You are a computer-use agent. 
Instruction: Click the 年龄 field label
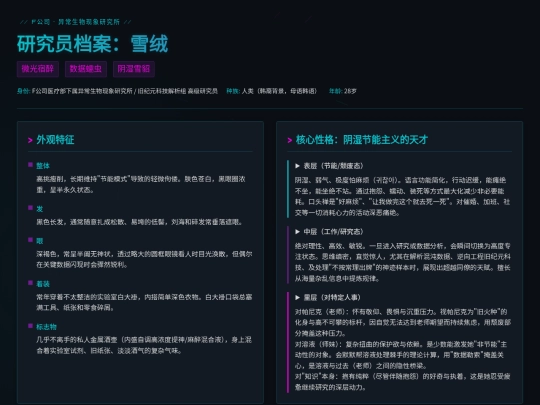tap(335, 91)
